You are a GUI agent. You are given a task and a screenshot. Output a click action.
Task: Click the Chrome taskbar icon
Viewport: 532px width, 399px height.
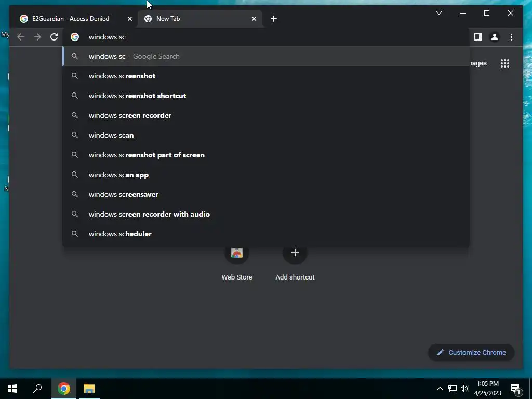(x=64, y=389)
